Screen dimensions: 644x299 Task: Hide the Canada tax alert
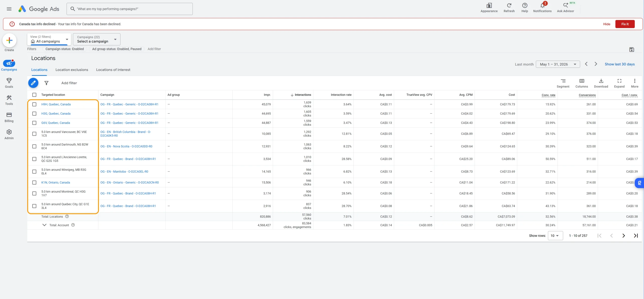pyautogui.click(x=607, y=24)
